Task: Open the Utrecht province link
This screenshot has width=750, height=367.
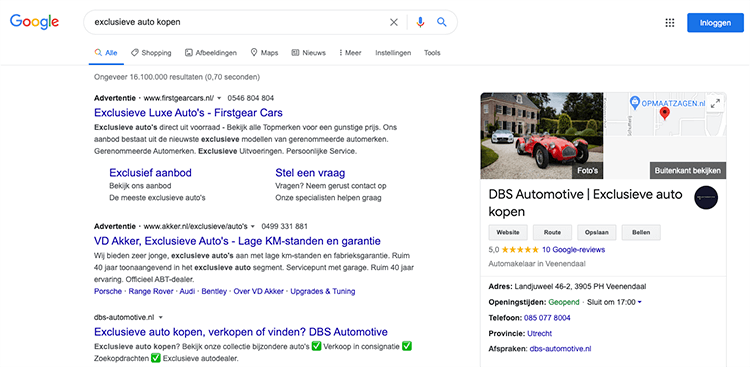Action: coord(540,334)
